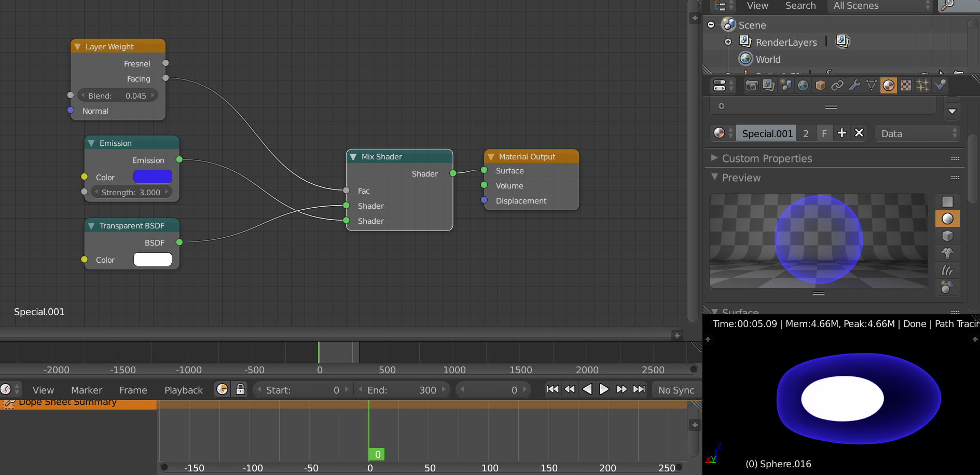Open the No Sync playback dropdown
Screen dimensions: 980x475
tap(676, 390)
